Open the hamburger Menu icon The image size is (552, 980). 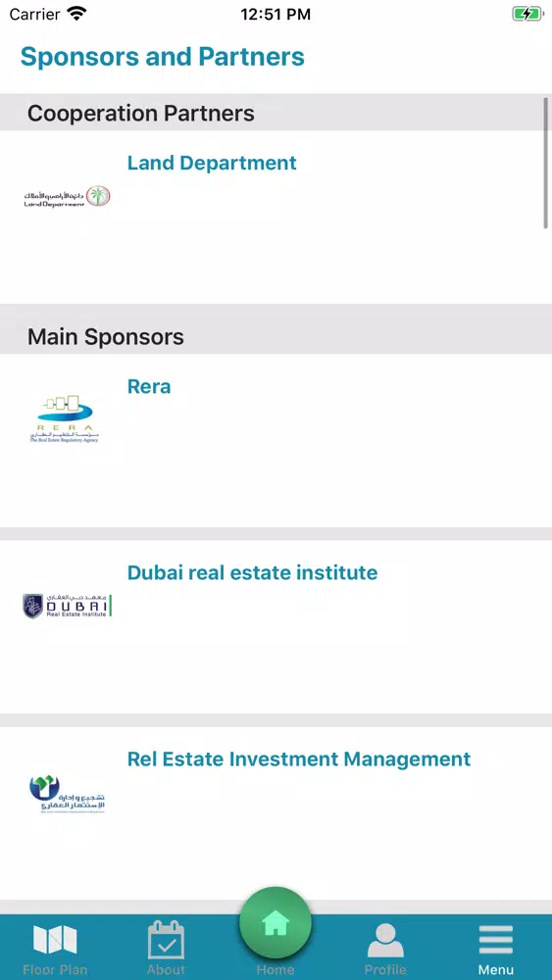pyautogui.click(x=496, y=940)
